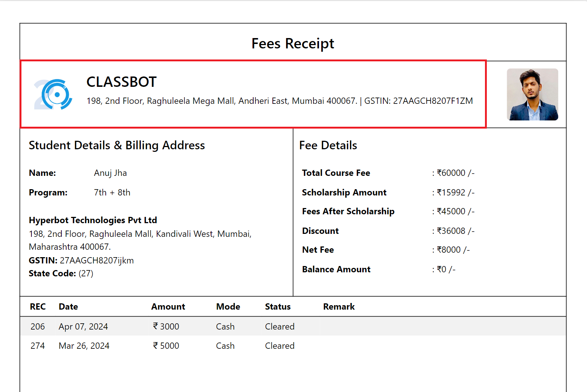This screenshot has height=392, width=587.
Task: Click billing address 198, 2nd Floor, Raghuleela Mall line
Action: [140, 234]
